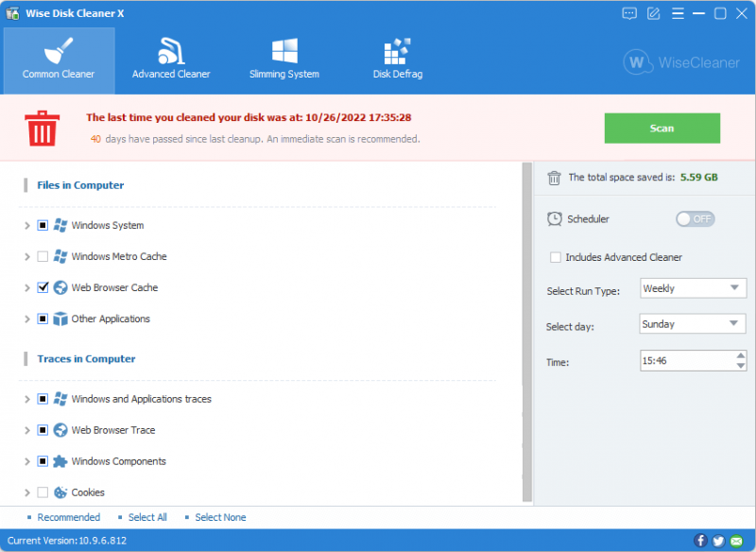Viewport: 756px width, 552px height.
Task: Click the Select All link
Action: click(x=147, y=517)
